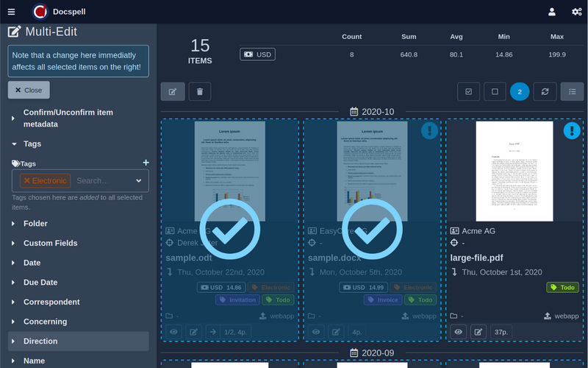Screen dimensions: 588x368
Task: Click the 2020-09 month divider label
Action: [372, 353]
